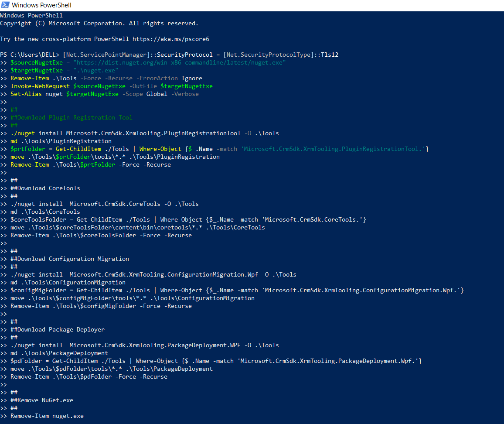This screenshot has width=504, height=424.
Task: Click the ##Download CoreTools comment
Action: point(45,188)
